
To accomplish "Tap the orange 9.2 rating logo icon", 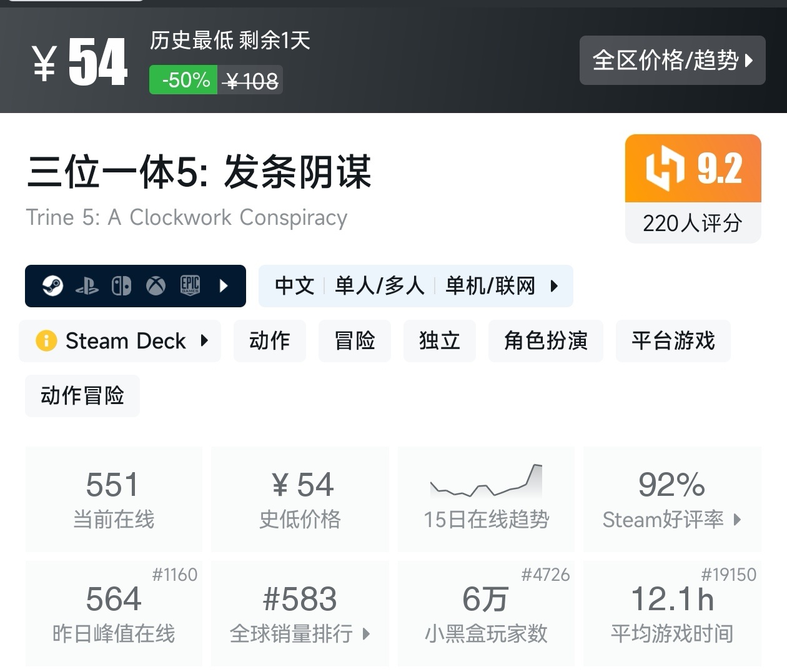I will coord(665,169).
